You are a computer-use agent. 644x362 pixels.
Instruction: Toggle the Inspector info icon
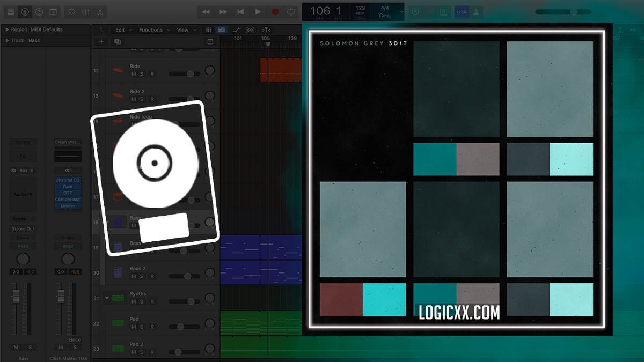[x=25, y=11]
